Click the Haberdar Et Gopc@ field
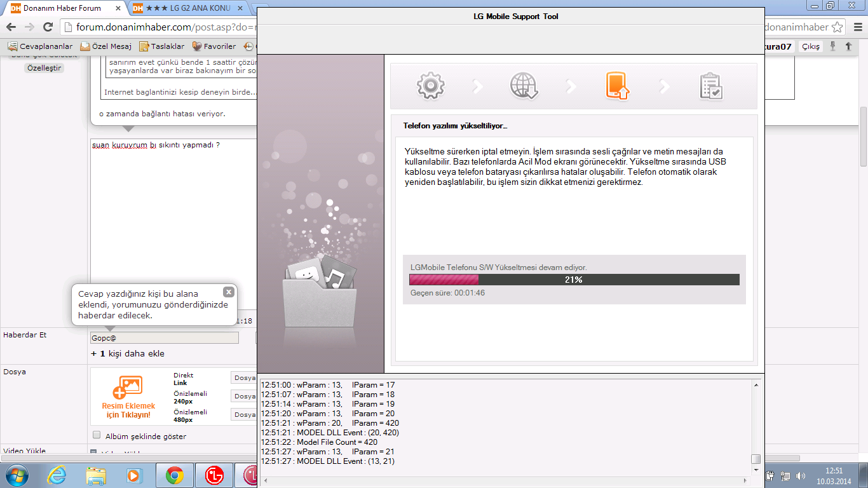This screenshot has width=868, height=488. tap(165, 338)
